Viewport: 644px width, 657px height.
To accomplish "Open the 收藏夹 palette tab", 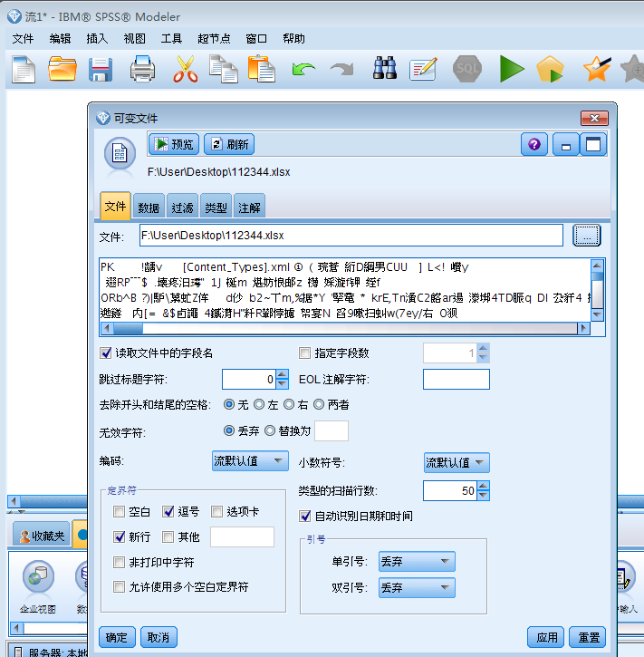I will 42,536.
